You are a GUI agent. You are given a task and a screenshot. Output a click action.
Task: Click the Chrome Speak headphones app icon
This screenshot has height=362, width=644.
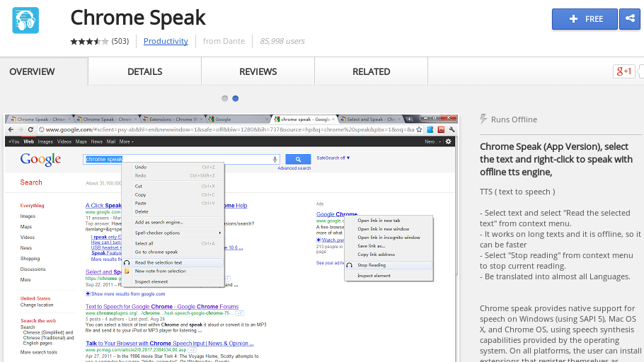click(x=25, y=21)
